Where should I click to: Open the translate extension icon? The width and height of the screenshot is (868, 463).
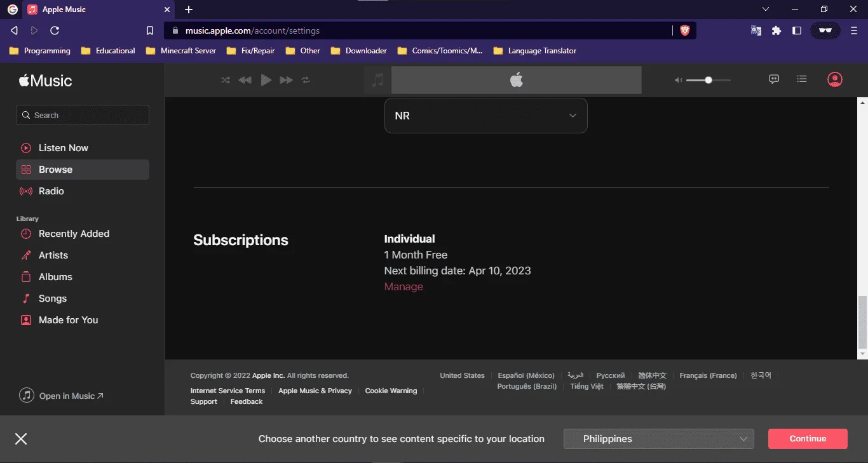[756, 30]
